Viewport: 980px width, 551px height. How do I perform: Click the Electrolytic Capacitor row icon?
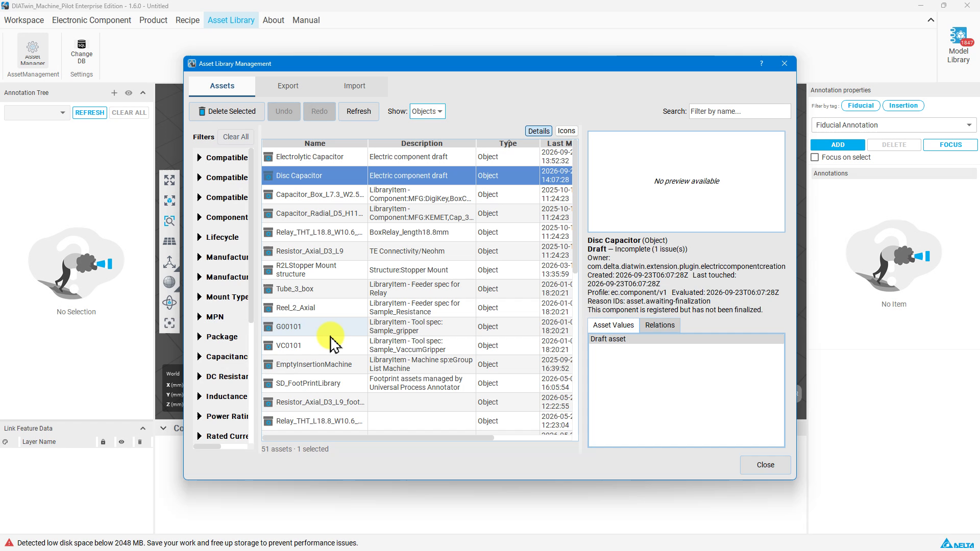(268, 157)
